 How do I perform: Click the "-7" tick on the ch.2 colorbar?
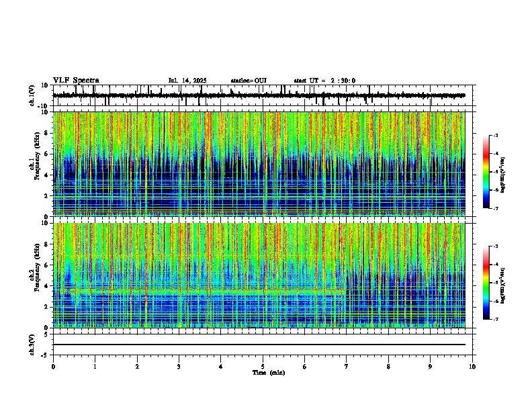click(496, 319)
